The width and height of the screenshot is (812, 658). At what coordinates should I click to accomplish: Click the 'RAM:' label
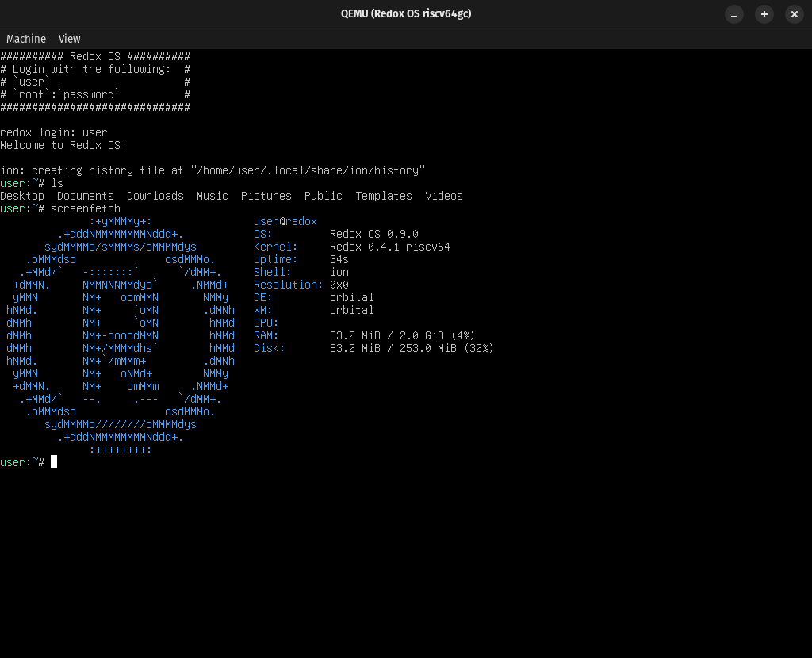266,335
